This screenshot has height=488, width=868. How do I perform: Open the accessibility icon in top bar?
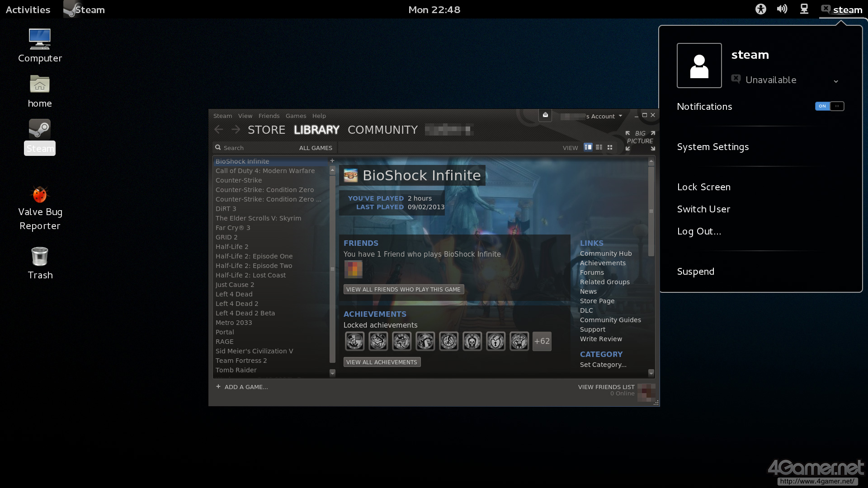pyautogui.click(x=761, y=9)
